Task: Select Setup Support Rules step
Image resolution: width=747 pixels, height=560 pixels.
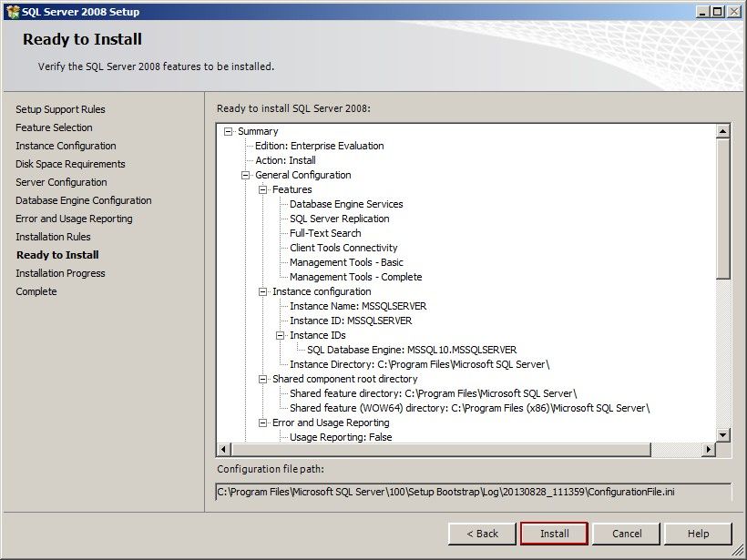Action: click(x=60, y=109)
